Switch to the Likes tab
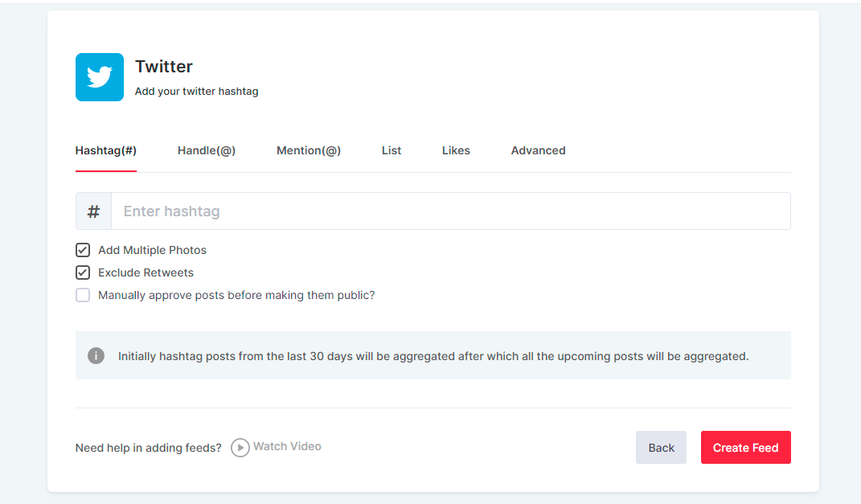Screen dimensions: 861x504 point(456,150)
